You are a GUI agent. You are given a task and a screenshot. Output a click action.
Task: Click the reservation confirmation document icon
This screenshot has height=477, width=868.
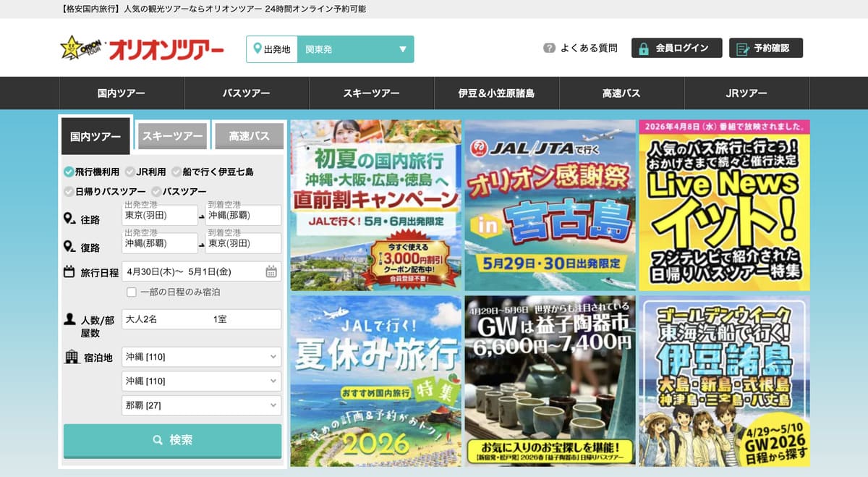742,48
